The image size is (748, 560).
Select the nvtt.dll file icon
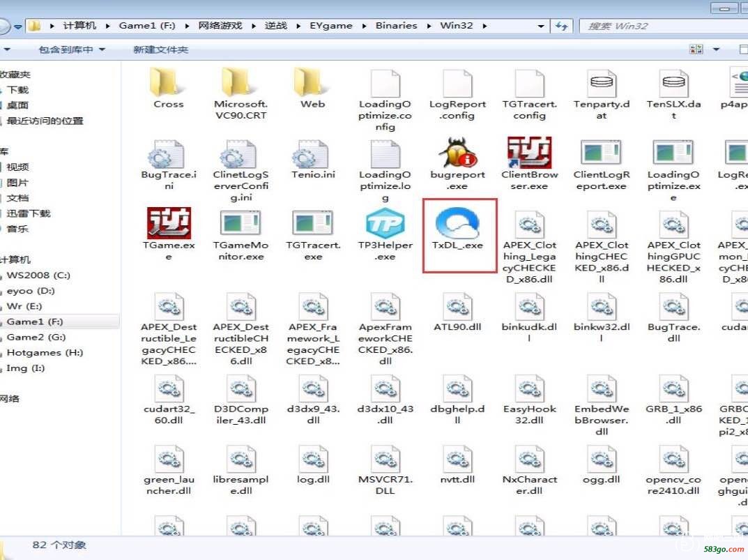pos(457,459)
